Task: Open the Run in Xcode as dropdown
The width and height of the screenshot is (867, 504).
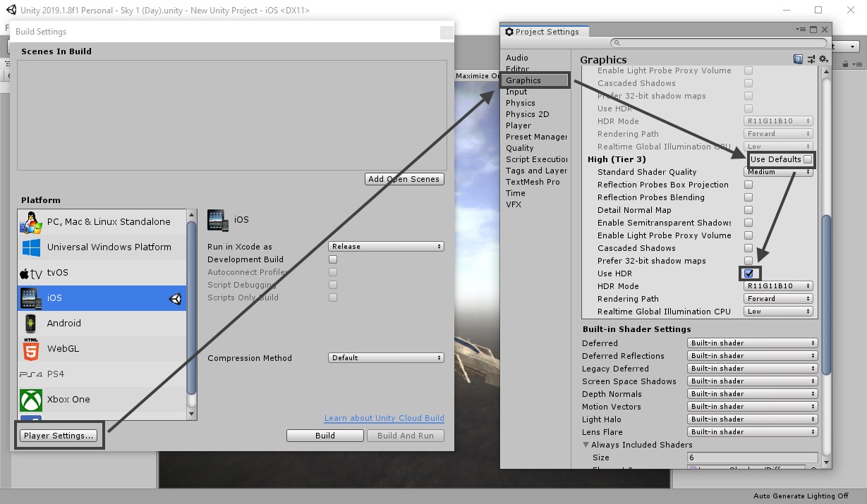Action: point(385,246)
